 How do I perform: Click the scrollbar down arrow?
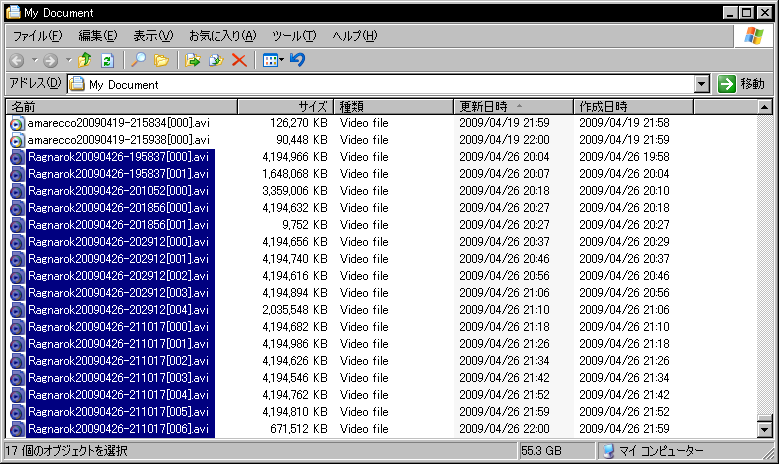coord(764,429)
